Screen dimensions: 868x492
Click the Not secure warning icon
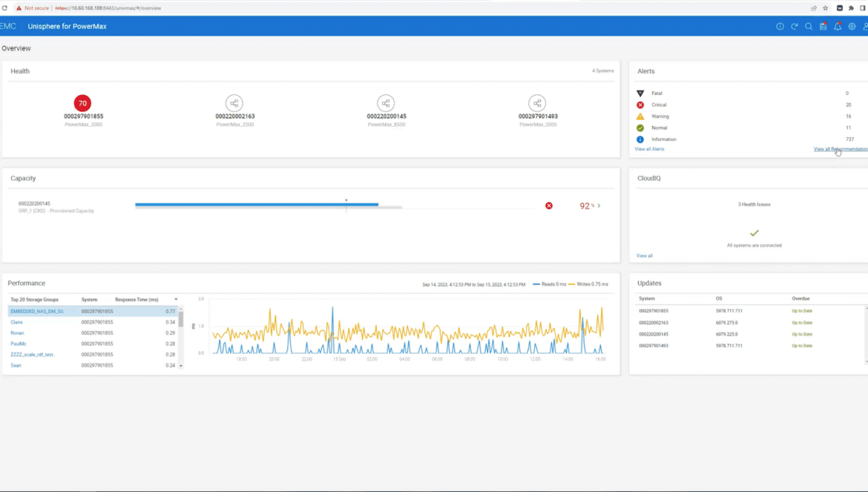pos(19,8)
